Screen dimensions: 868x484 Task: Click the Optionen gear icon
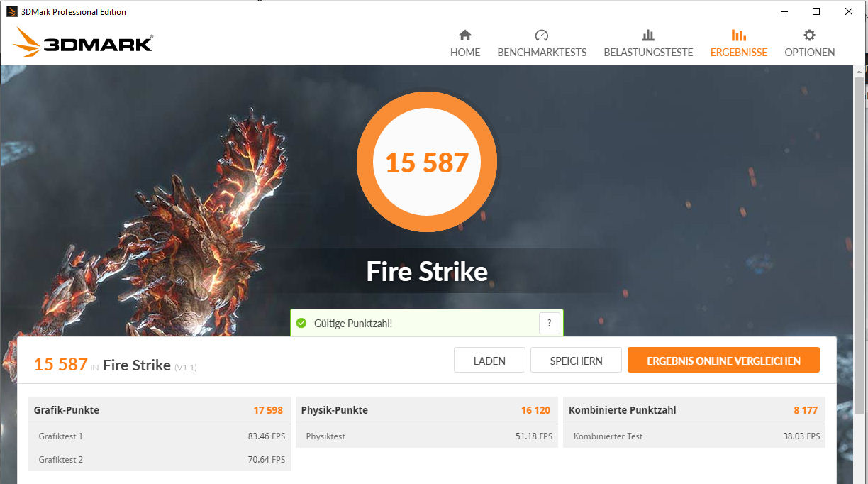809,35
